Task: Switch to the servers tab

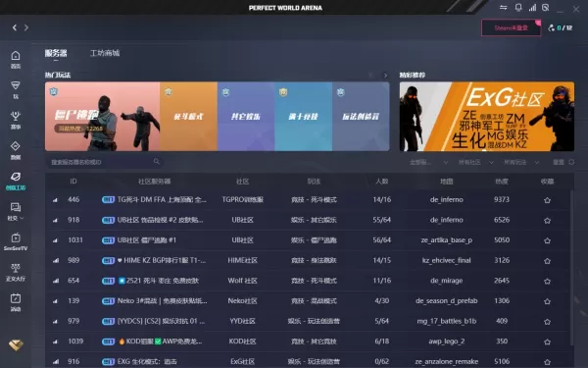Action: point(56,53)
